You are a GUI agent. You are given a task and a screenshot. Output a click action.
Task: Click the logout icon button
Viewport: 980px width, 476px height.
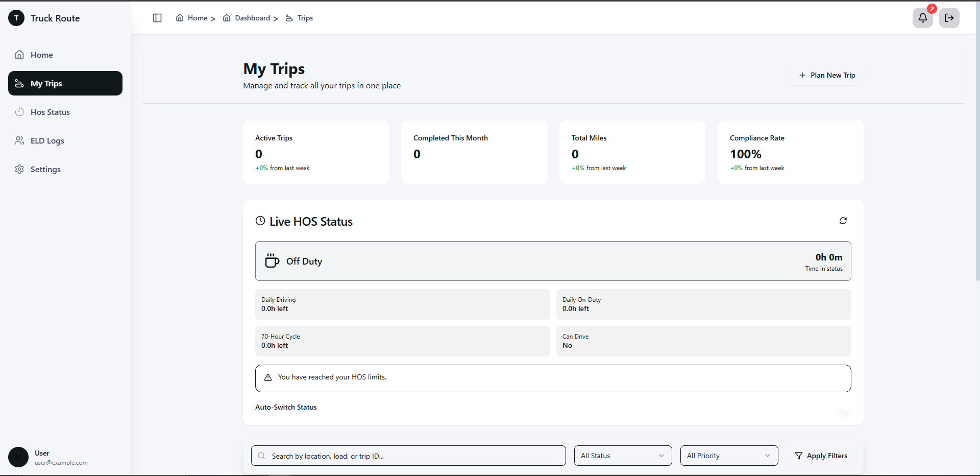pos(949,18)
